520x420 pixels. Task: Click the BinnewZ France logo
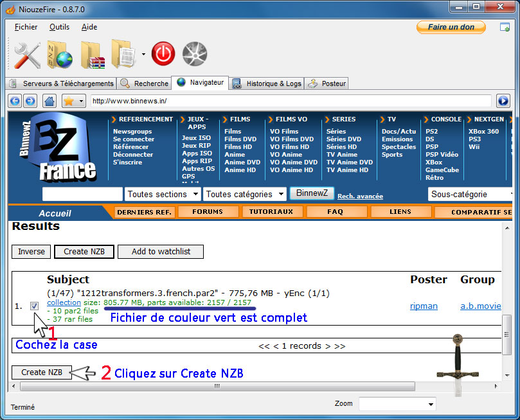pos(58,148)
